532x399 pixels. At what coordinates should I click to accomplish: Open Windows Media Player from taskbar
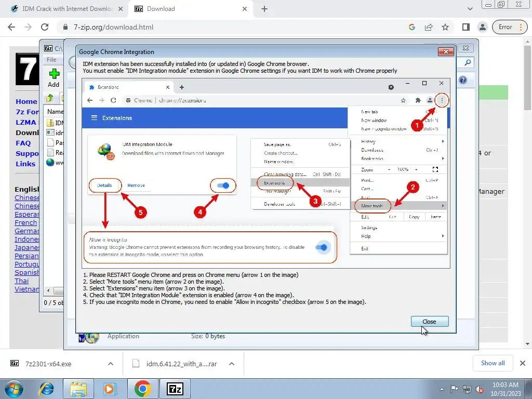(x=109, y=389)
